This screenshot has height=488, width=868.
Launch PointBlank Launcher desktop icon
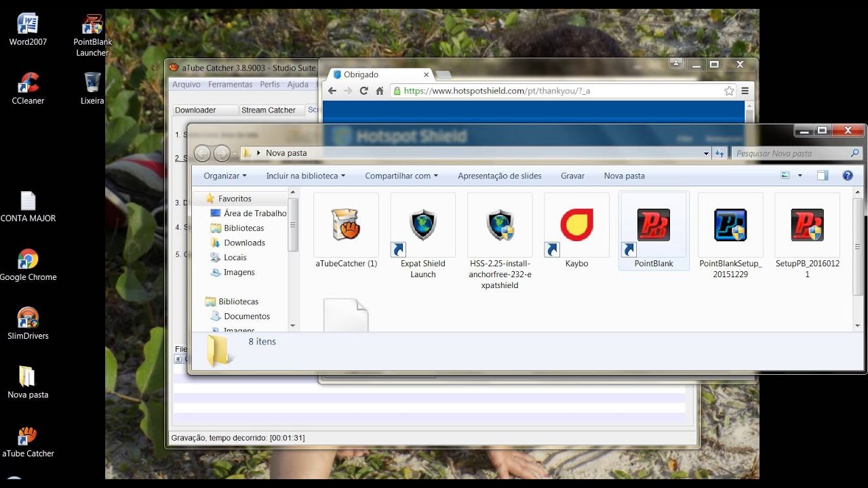[x=92, y=35]
